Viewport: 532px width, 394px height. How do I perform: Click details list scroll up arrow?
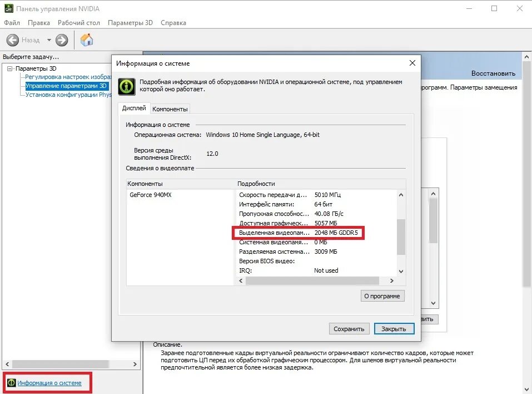pyautogui.click(x=401, y=195)
